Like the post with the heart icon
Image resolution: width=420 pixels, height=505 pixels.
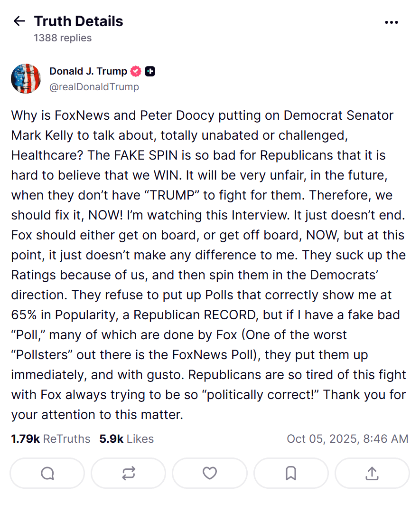click(x=210, y=473)
